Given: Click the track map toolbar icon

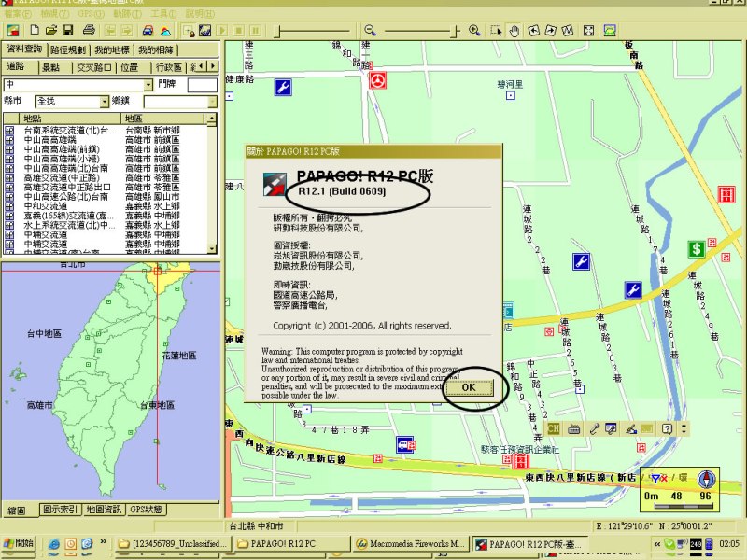Looking at the screenshot, I should pyautogui.click(x=205, y=31).
